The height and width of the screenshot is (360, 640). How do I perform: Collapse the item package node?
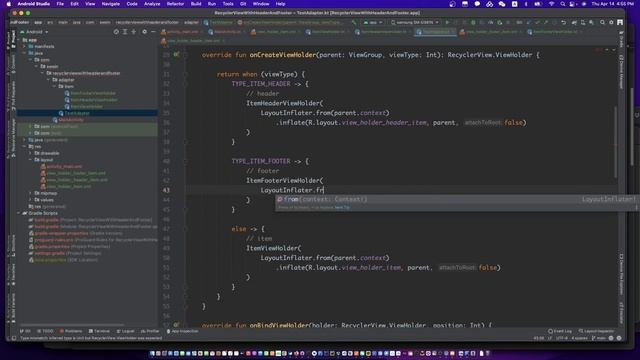pos(54,87)
